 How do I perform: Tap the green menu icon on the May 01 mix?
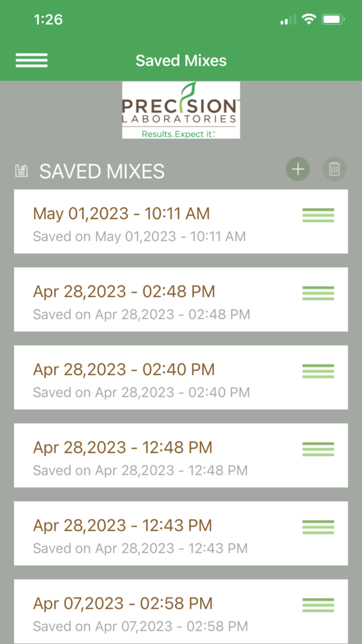coord(318,215)
